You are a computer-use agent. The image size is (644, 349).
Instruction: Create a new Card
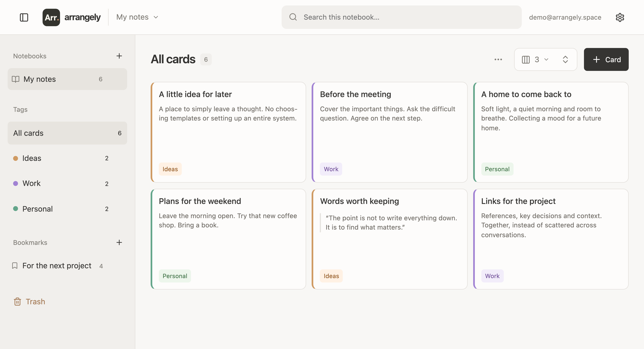[606, 59]
